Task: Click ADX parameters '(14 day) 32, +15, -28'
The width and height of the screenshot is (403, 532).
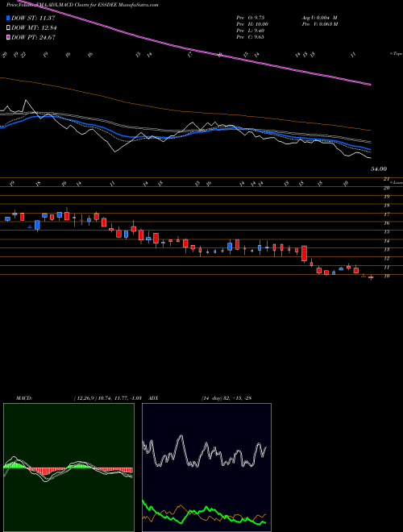Action: pyautogui.click(x=226, y=398)
